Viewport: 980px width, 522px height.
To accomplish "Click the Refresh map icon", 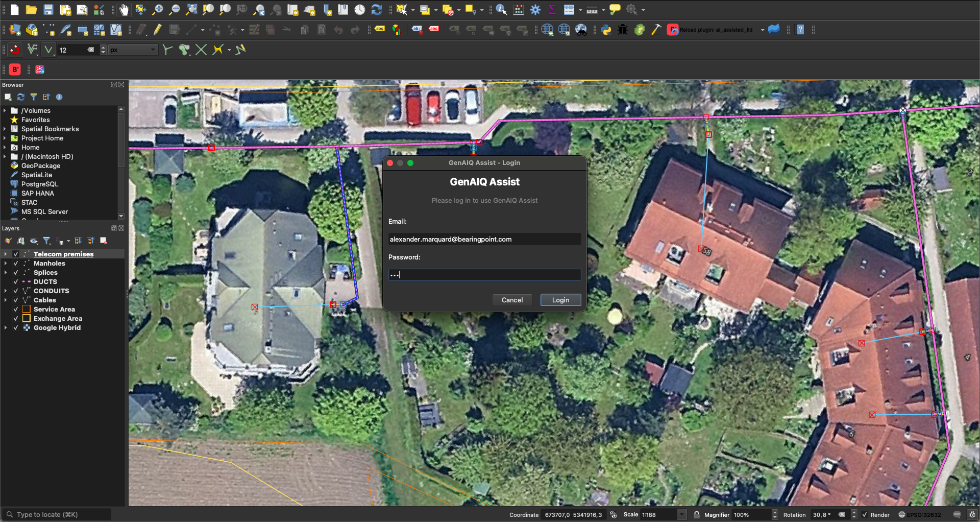I will click(377, 10).
